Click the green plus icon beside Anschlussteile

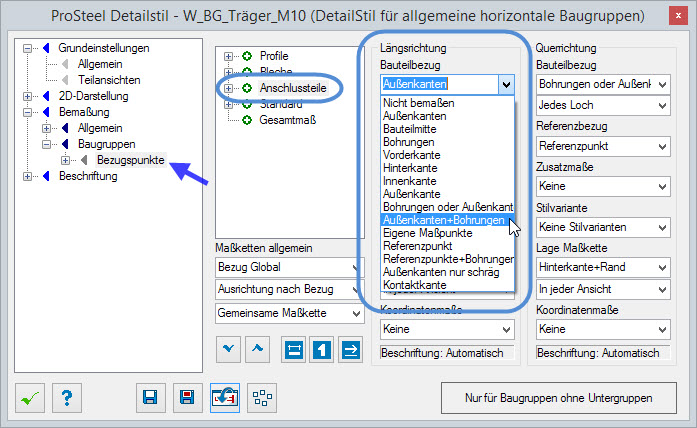[247, 88]
